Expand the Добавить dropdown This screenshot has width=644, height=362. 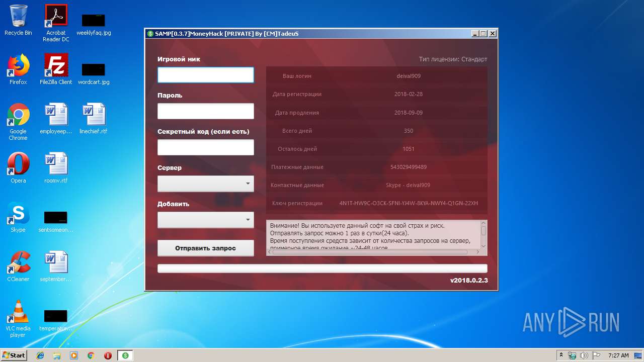click(206, 220)
